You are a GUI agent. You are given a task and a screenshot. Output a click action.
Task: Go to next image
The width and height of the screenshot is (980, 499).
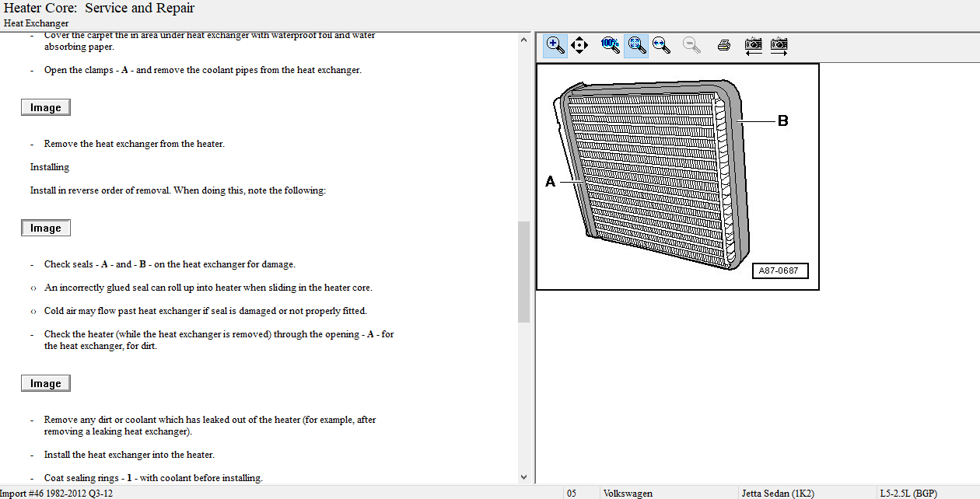coord(779,45)
